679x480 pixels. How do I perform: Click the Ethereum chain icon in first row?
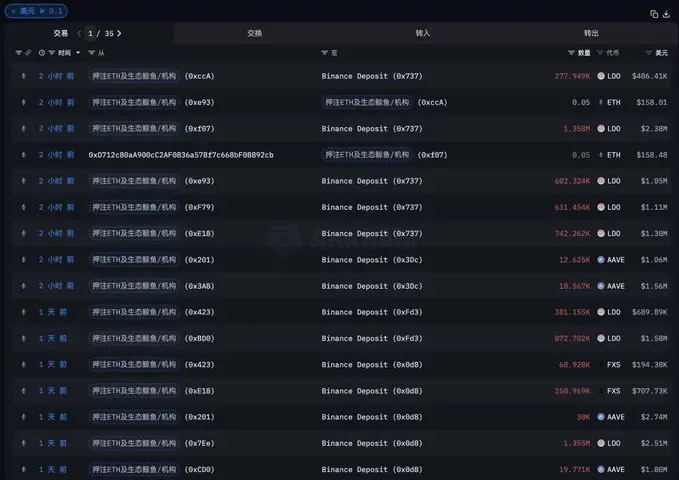coord(24,76)
